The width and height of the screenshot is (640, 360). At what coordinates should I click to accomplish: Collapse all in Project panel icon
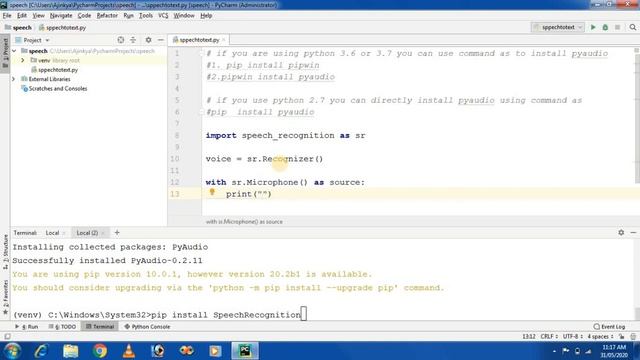[133, 40]
